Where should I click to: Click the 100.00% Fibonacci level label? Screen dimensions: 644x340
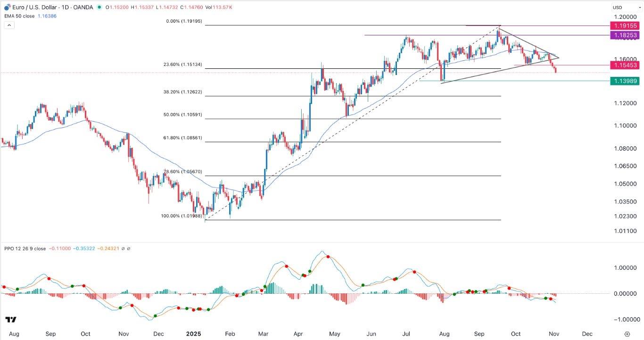182,216
